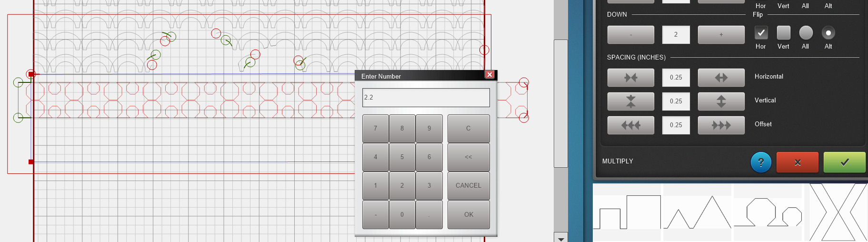Open help with blue question mark
868x242 pixels.
tap(760, 162)
